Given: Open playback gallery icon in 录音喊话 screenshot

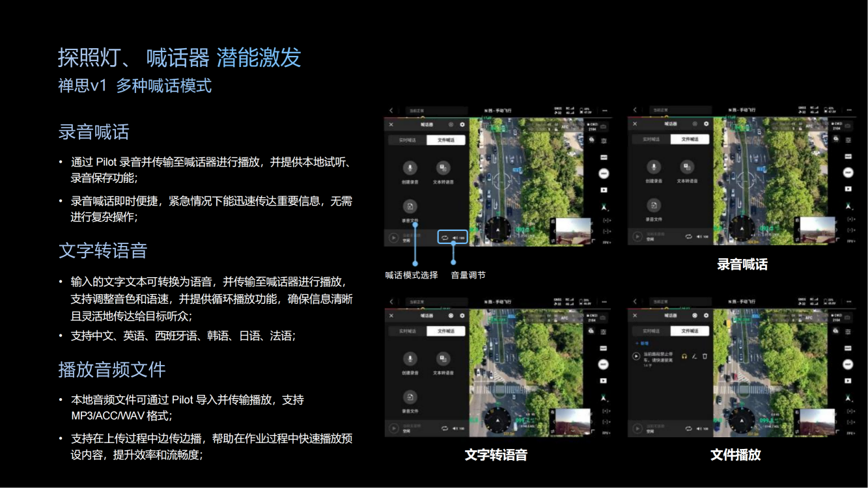Looking at the screenshot, I should 848,189.
